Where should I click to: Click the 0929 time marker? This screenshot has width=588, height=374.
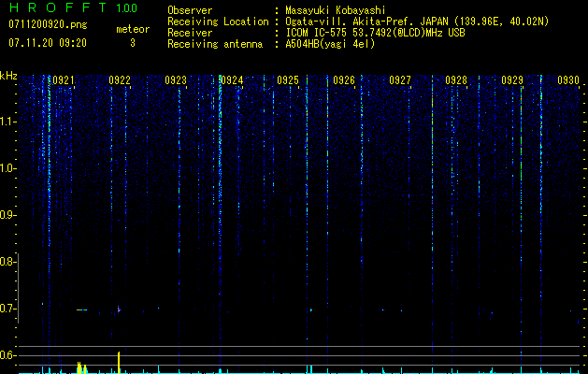click(512, 80)
